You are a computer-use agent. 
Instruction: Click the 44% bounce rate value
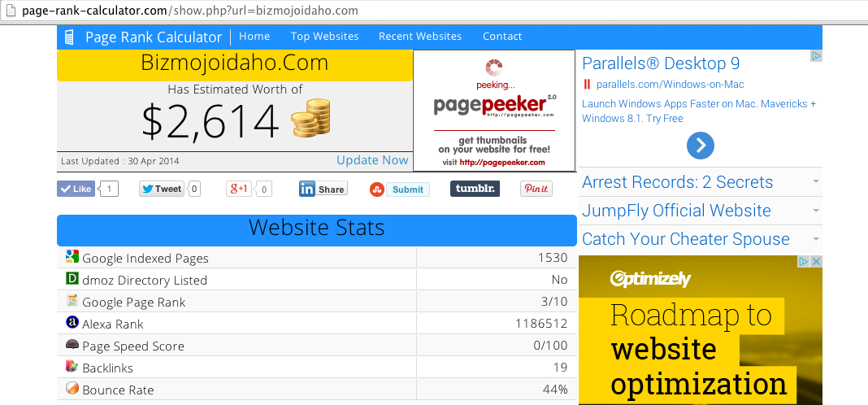click(555, 390)
